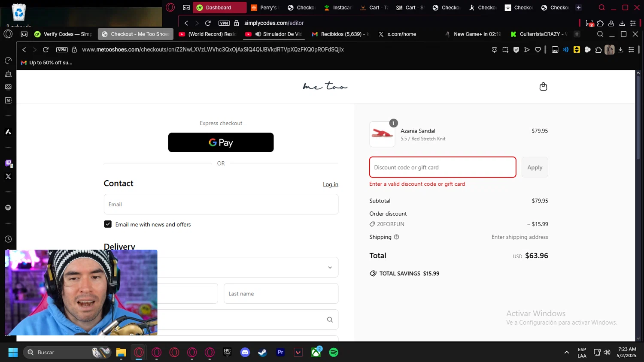Click the Azania Sandal product thumbnail
Viewport: 644px width, 362px height.
click(x=382, y=134)
